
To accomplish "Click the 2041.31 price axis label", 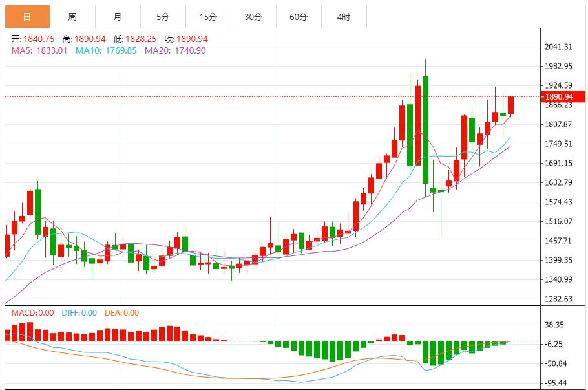I will point(558,47).
